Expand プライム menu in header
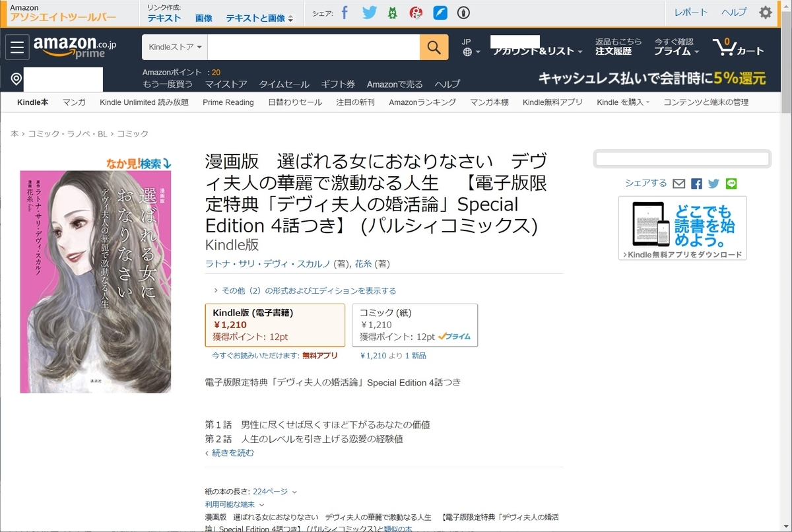This screenshot has width=792, height=532. pyautogui.click(x=676, y=51)
